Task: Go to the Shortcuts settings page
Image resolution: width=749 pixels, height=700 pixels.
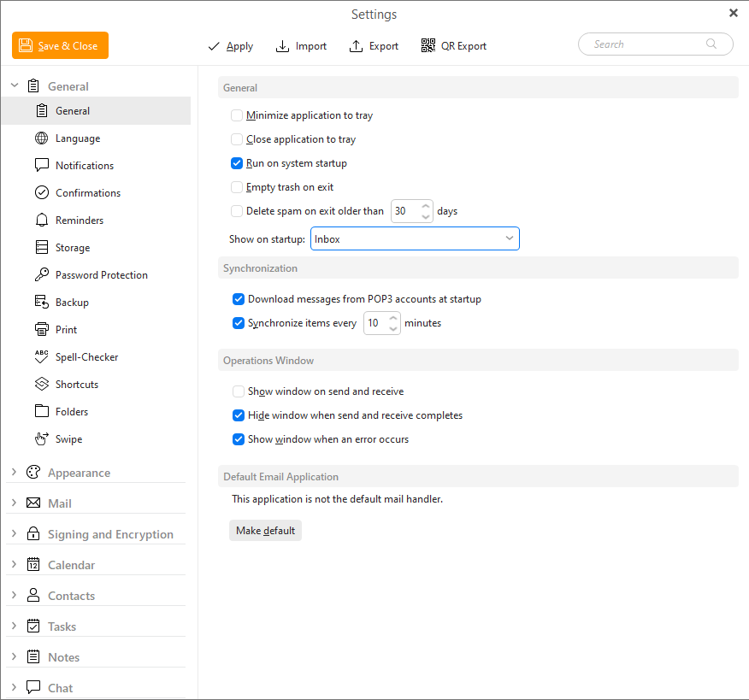Action: (77, 385)
